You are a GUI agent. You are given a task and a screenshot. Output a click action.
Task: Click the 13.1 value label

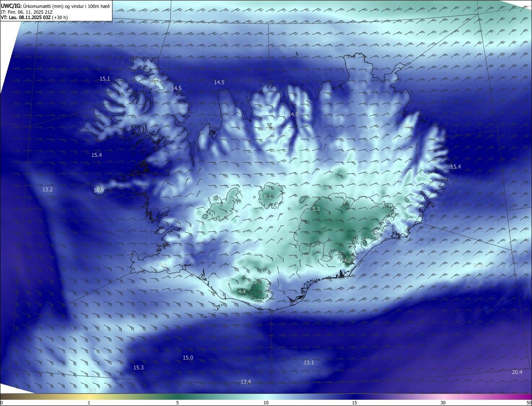(309, 362)
